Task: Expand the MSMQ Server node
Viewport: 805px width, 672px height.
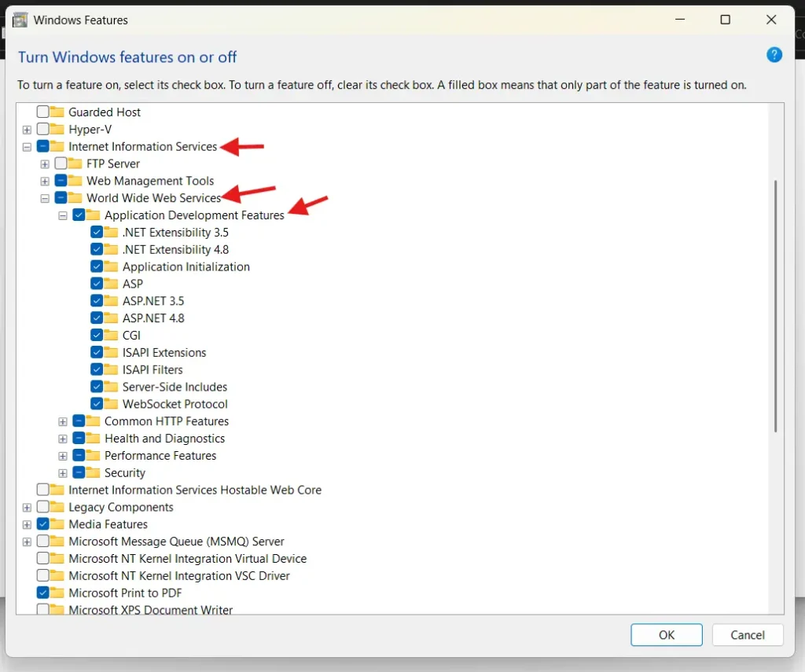Action: click(x=27, y=542)
